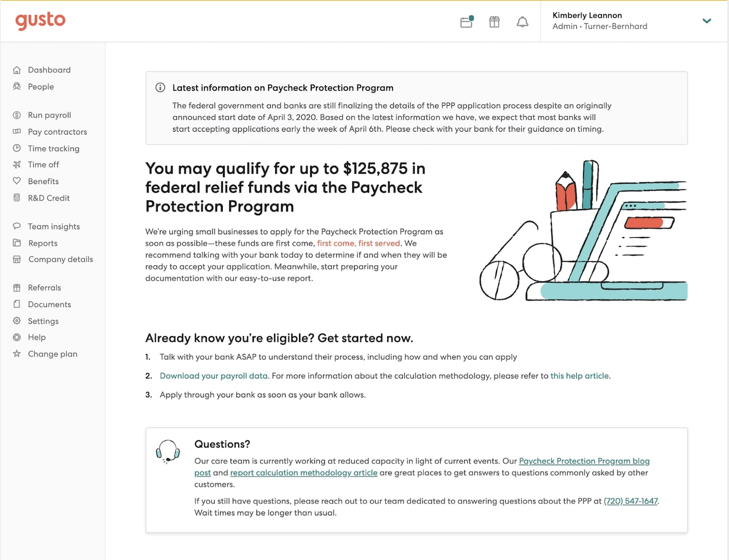Viewport: 729px width, 560px height.
Task: Click 'Apply through your bank' step three text
Action: pyautogui.click(x=263, y=395)
